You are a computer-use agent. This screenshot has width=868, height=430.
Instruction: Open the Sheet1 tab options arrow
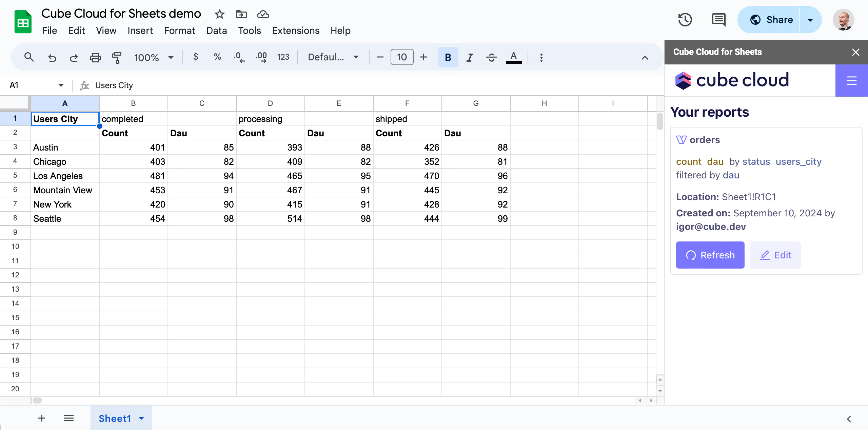tap(142, 418)
